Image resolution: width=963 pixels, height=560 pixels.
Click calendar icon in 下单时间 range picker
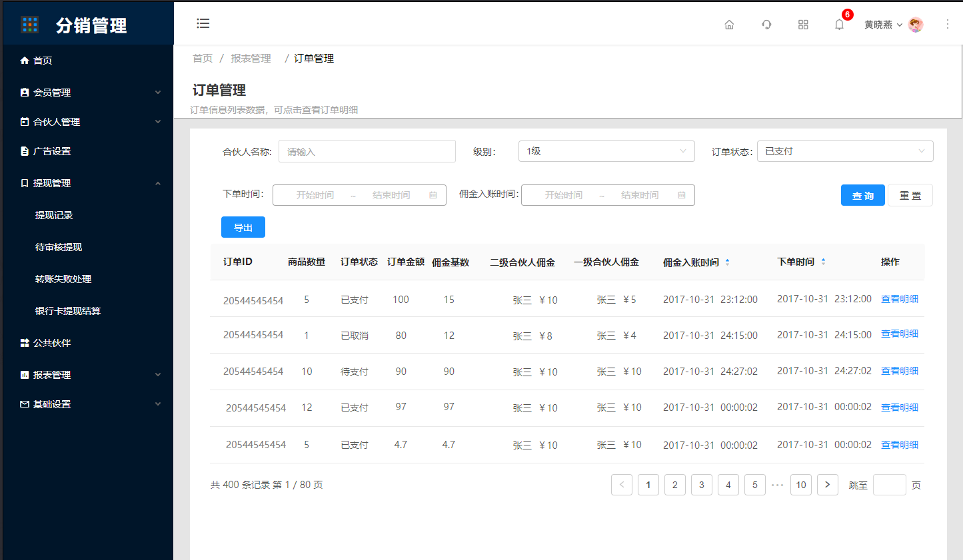click(433, 195)
